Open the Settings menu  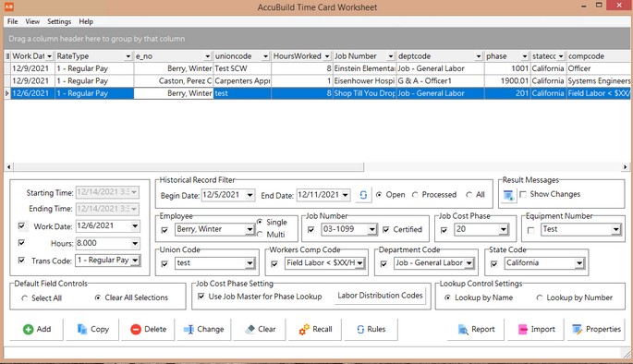point(59,21)
